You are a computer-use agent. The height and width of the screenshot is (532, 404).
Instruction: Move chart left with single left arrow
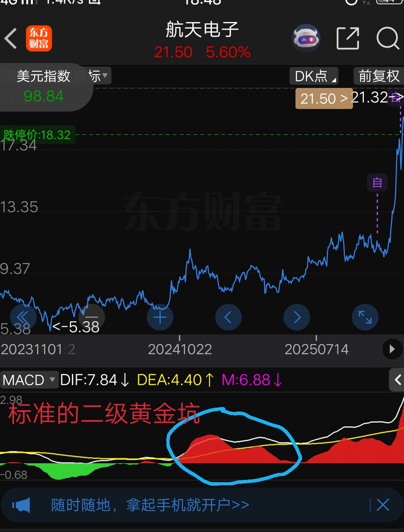228,317
